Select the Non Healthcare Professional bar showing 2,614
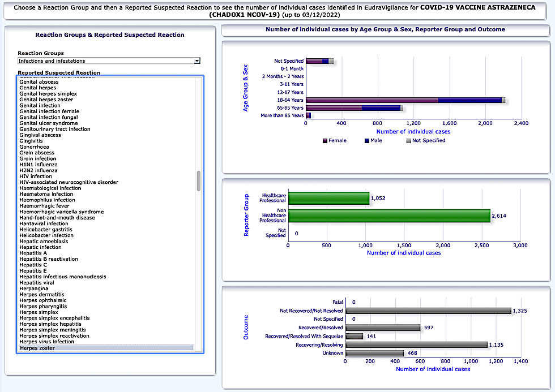Viewport: 555px width, 392px height. (x=390, y=216)
